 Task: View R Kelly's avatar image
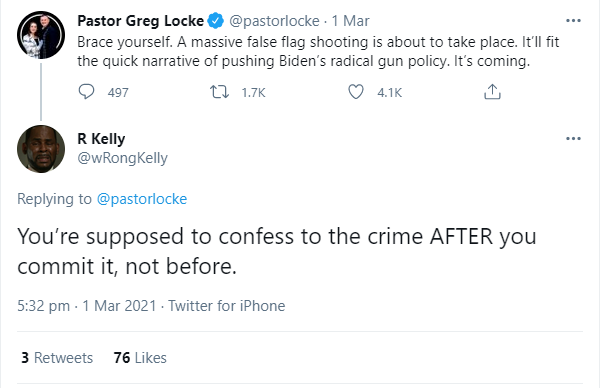tap(41, 149)
